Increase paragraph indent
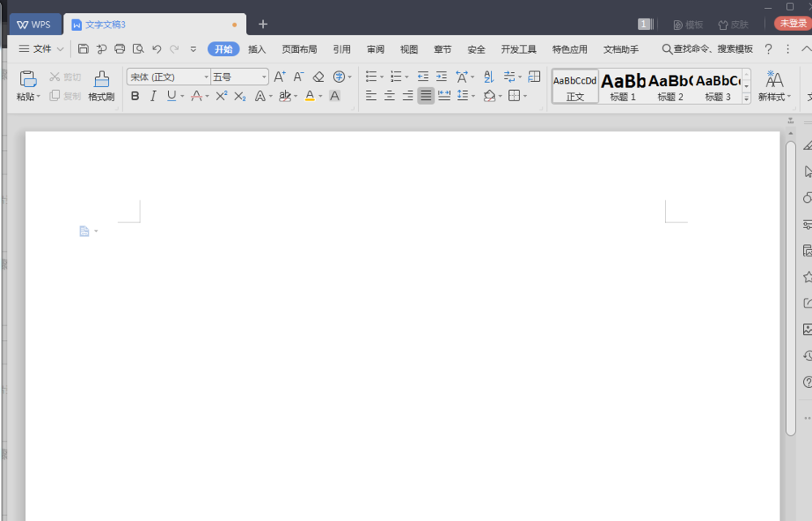 [x=441, y=77]
